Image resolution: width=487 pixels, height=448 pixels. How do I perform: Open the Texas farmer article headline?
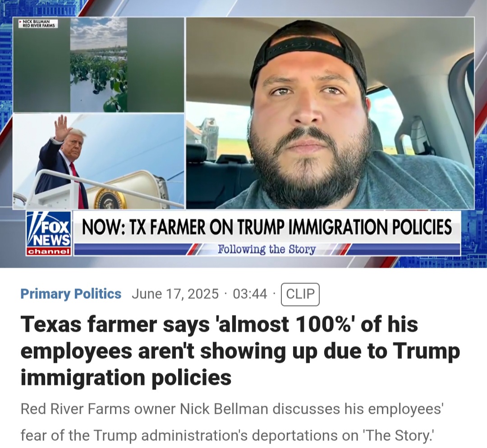tap(240, 351)
